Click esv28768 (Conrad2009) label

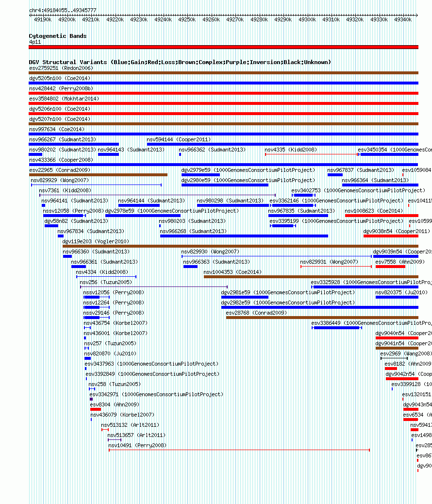[x=256, y=313]
